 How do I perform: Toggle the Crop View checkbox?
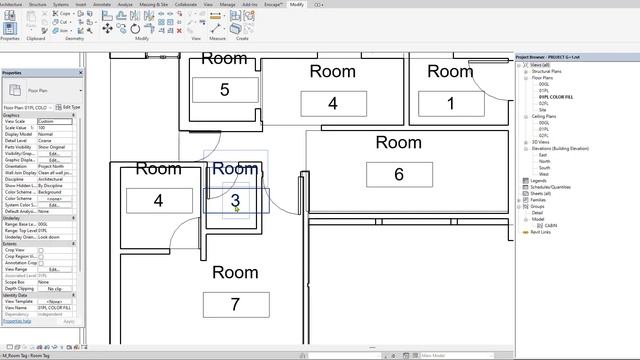[x=41, y=250]
